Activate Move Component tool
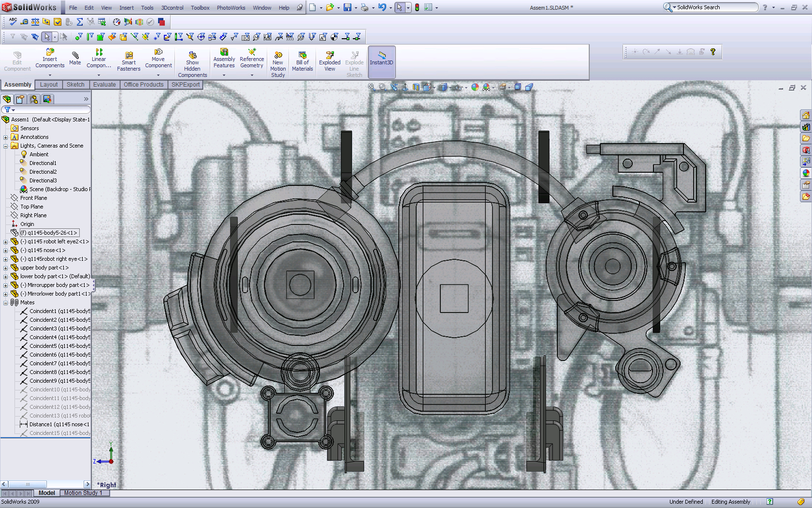The height and width of the screenshot is (508, 812). coord(159,59)
